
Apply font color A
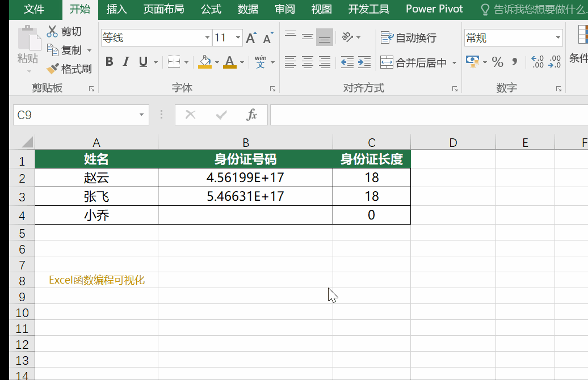tap(229, 62)
